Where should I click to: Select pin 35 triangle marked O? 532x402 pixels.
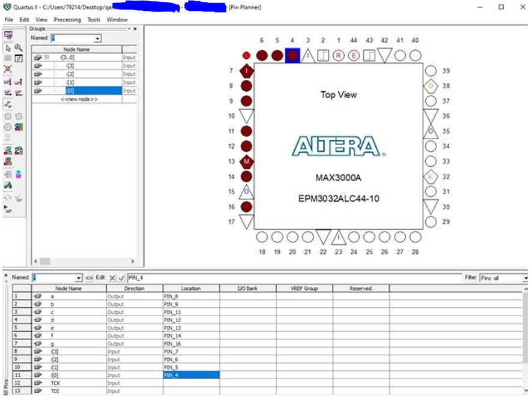[431, 131]
